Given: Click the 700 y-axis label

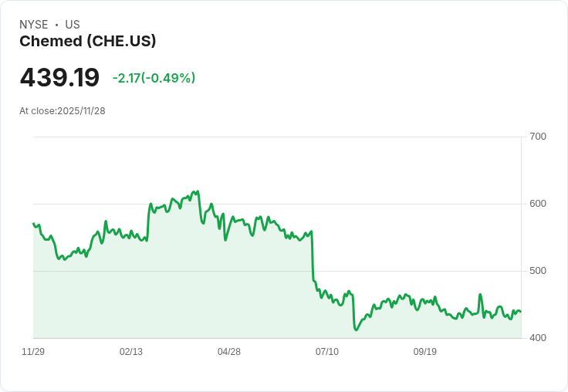Looking at the screenshot, I should click(538, 137).
